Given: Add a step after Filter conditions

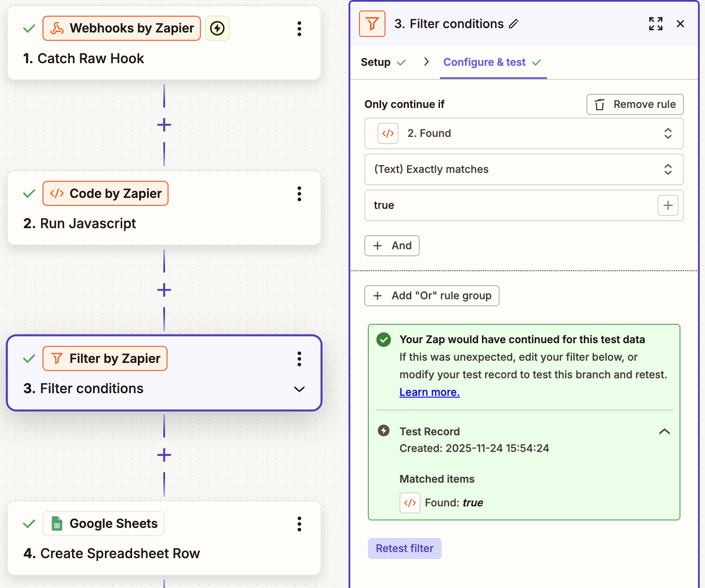Looking at the screenshot, I should [x=164, y=455].
